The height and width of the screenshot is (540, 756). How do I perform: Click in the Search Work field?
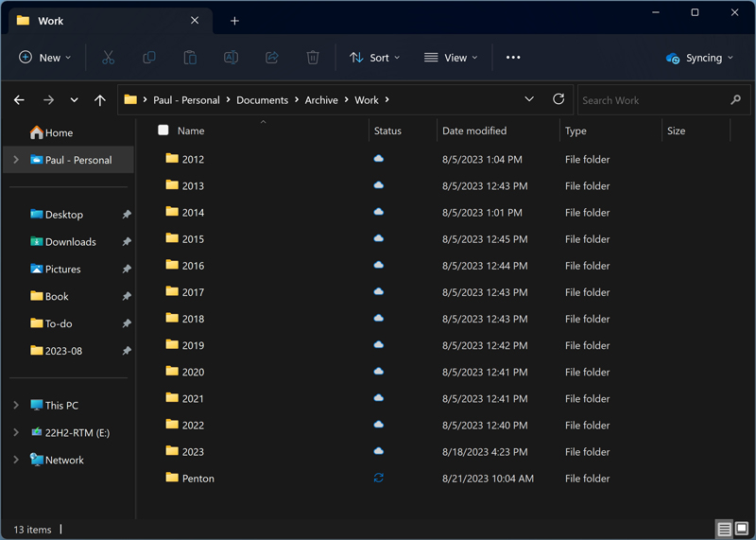click(x=652, y=100)
